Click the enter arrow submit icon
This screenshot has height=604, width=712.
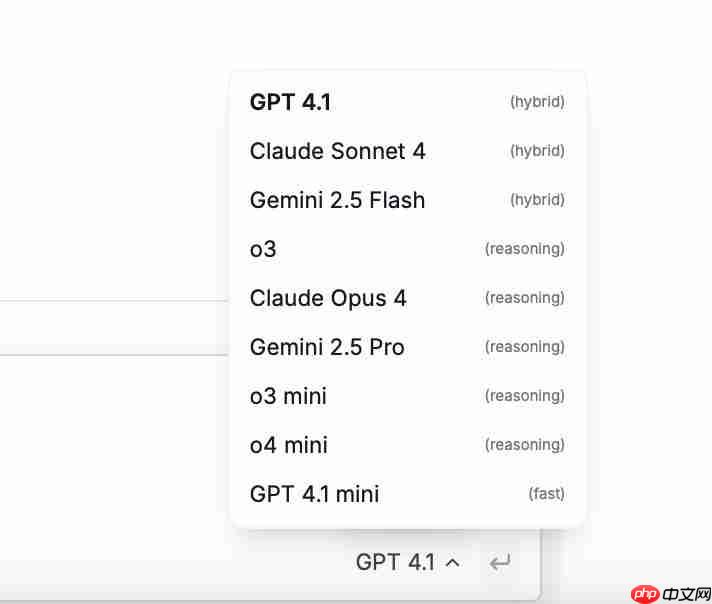pyautogui.click(x=500, y=563)
